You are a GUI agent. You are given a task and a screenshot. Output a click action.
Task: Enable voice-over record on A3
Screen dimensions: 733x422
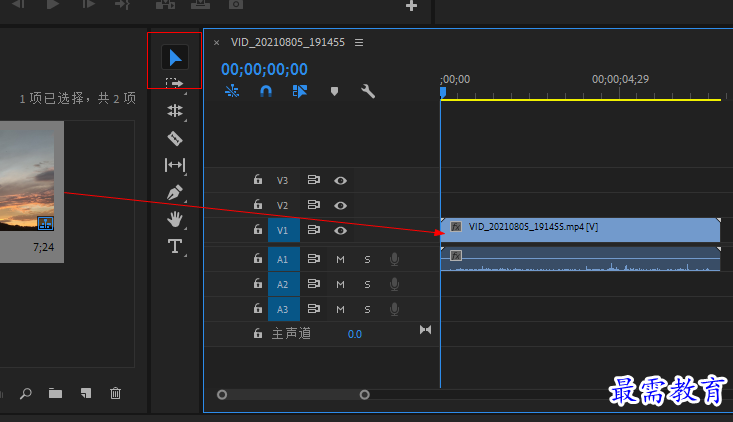pyautogui.click(x=395, y=309)
